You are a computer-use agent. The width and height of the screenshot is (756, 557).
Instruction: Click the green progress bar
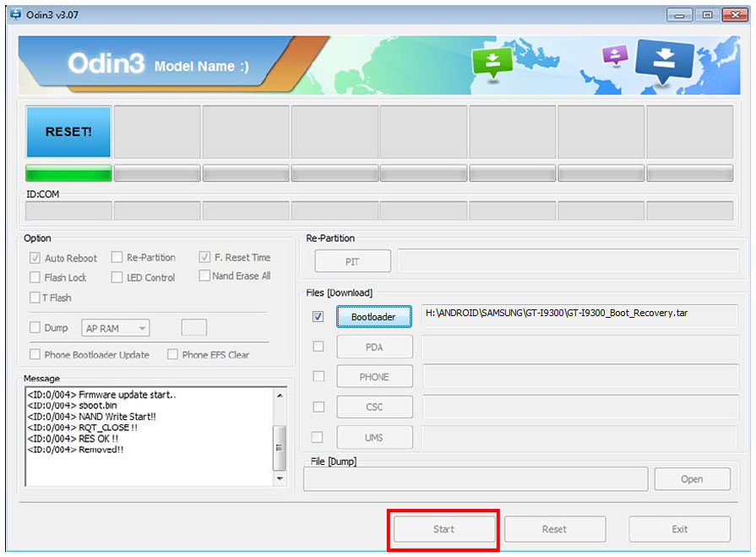68,173
